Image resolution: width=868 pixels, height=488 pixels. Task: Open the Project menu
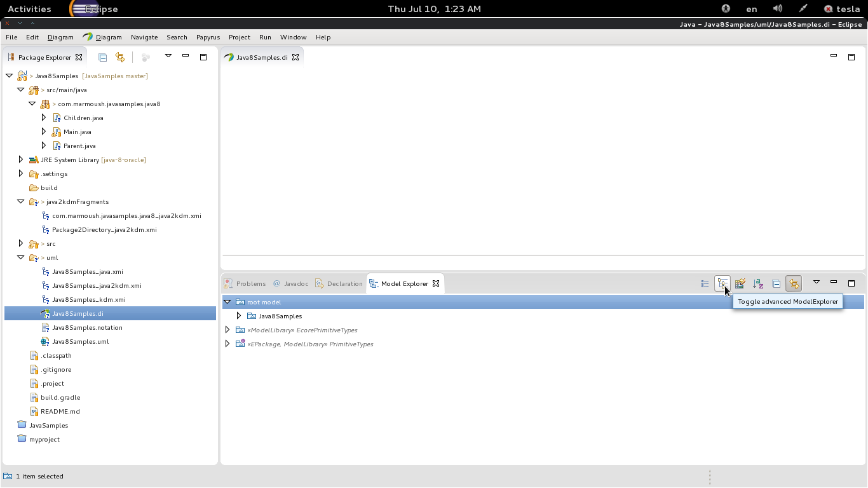pos(240,37)
